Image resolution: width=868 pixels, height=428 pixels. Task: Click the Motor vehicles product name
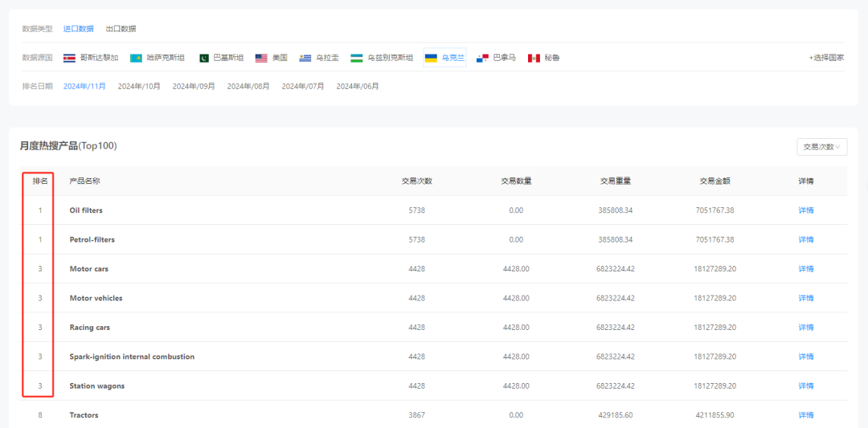tap(96, 298)
